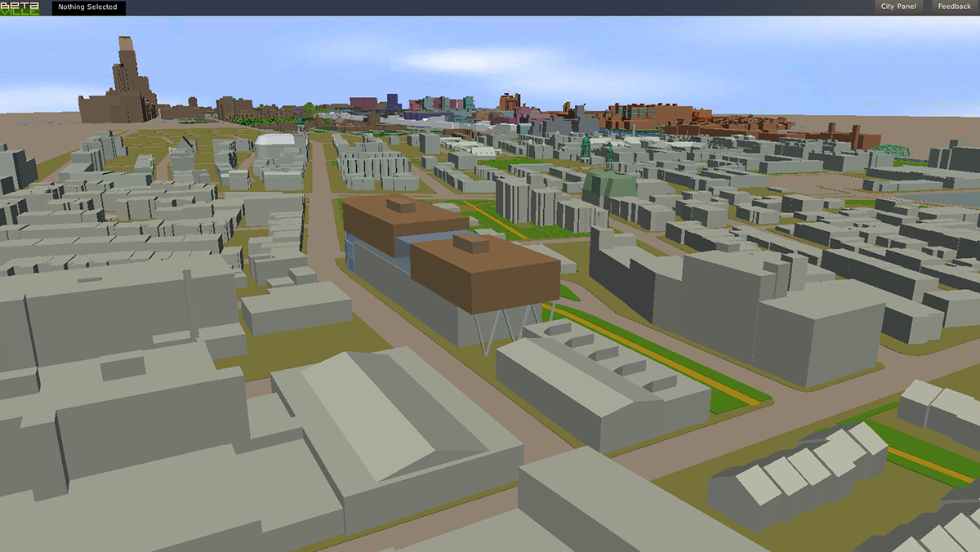Image resolution: width=980 pixels, height=552 pixels.
Task: Click the Feedback button
Action: 954,7
